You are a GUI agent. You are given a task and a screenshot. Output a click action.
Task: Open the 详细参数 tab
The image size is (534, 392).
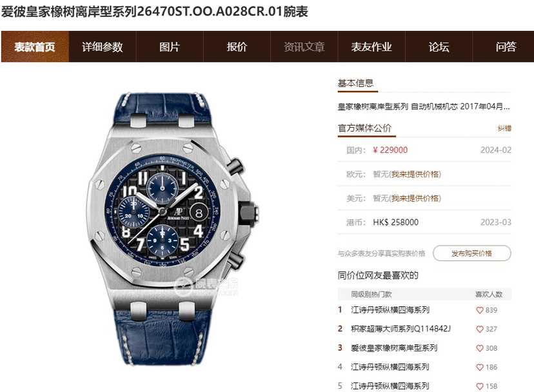pyautogui.click(x=102, y=46)
